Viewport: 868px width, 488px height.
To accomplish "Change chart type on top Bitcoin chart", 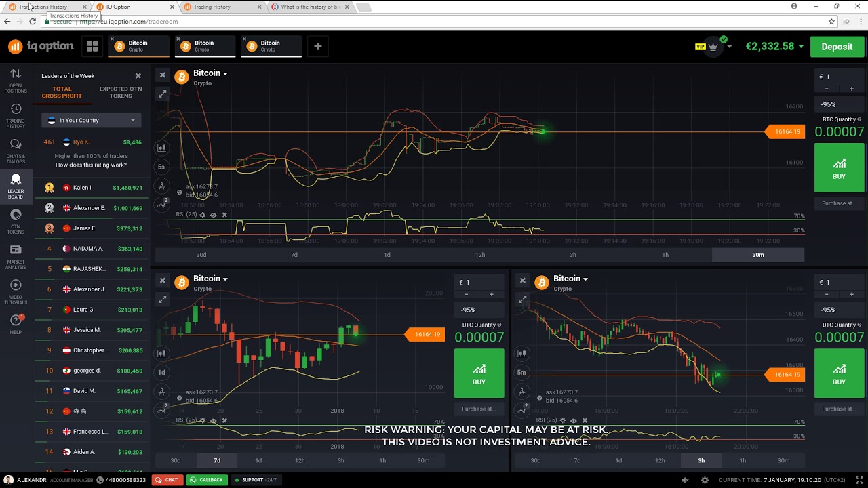I will (x=161, y=147).
